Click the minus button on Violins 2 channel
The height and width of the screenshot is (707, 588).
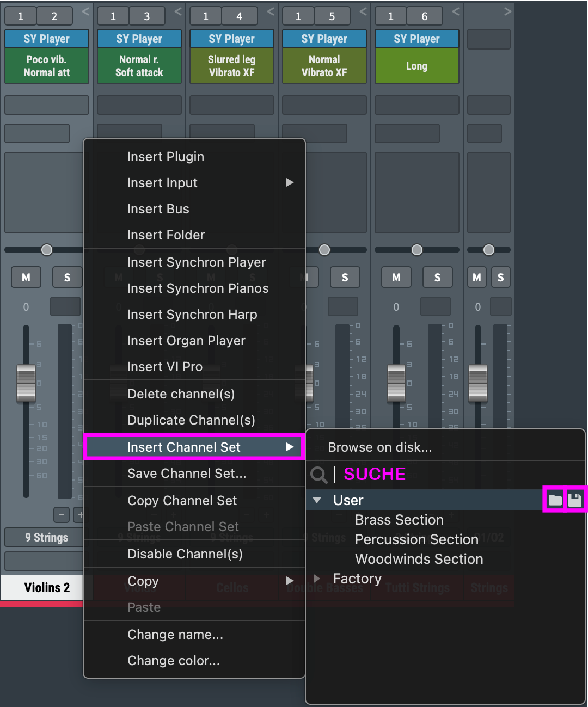click(x=62, y=514)
